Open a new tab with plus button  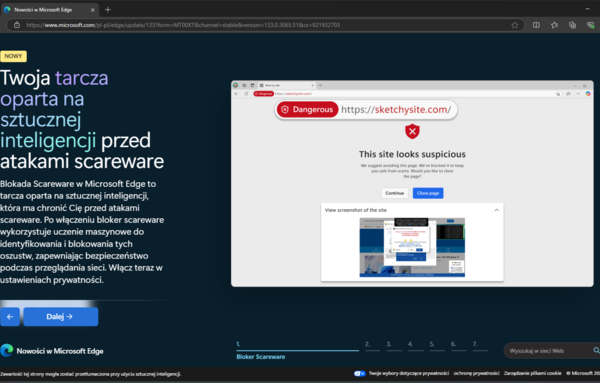pos(108,10)
